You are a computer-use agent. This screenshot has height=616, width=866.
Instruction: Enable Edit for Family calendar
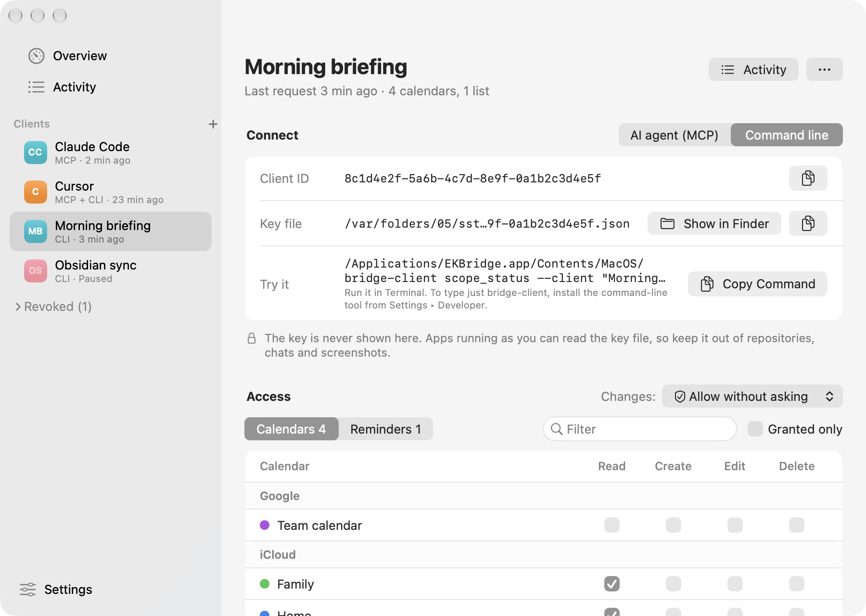point(735,584)
